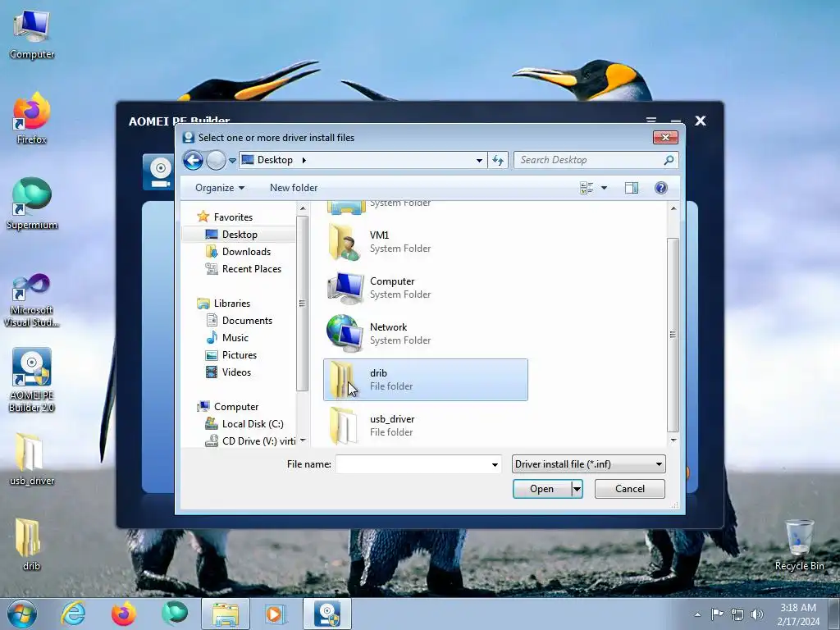This screenshot has width=840, height=630.
Task: Open AOMEI PE Builder 2.0 desktop shortcut
Action: pos(32,381)
